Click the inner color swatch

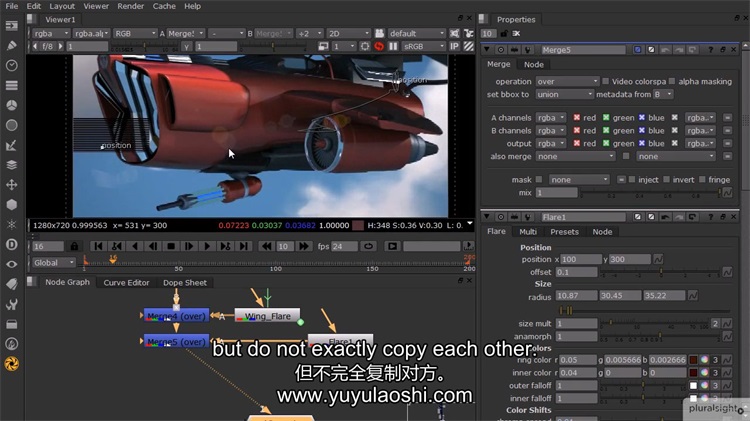point(693,373)
